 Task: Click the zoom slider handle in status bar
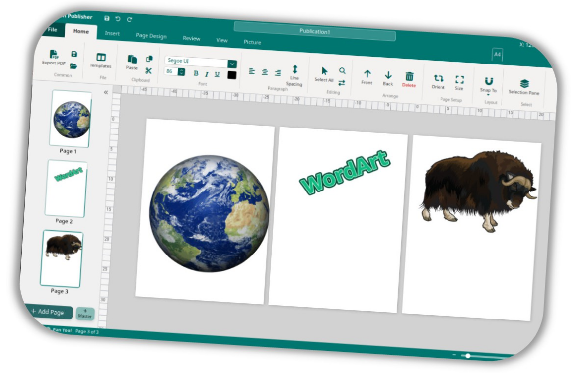468,356
